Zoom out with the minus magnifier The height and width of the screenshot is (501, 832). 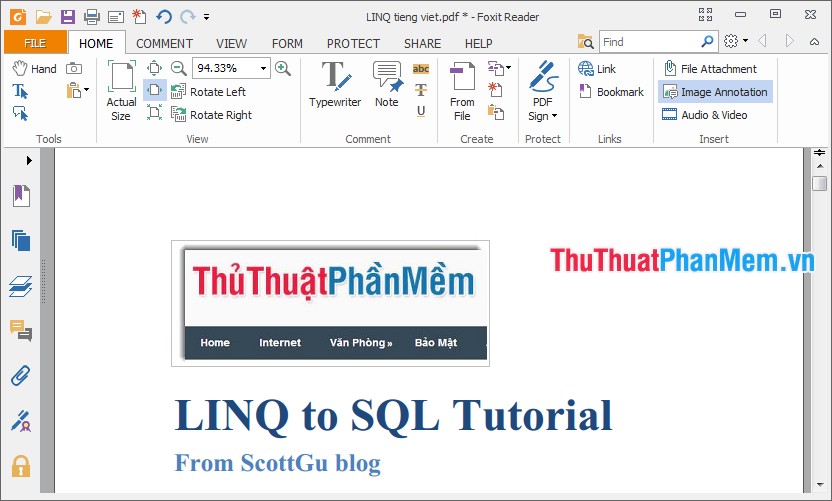179,68
